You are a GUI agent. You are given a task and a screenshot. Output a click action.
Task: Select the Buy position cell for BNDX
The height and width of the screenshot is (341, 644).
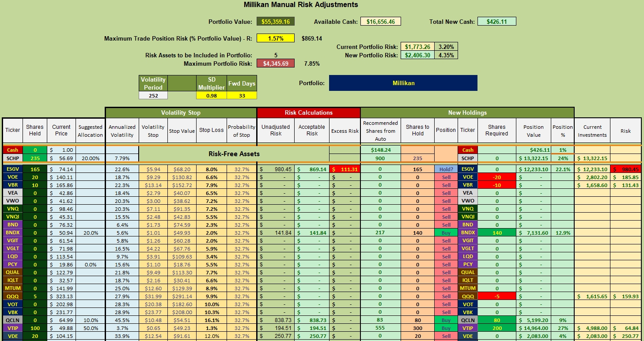(x=446, y=232)
